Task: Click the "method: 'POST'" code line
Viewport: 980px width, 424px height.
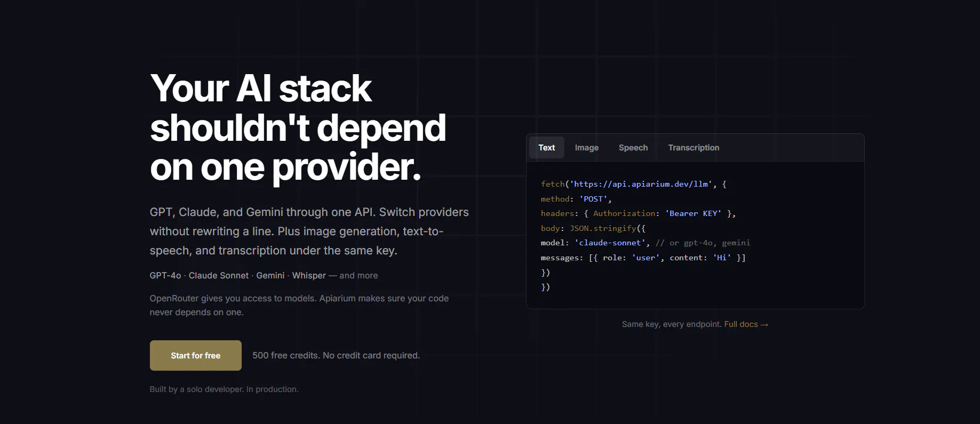Action: pos(576,199)
